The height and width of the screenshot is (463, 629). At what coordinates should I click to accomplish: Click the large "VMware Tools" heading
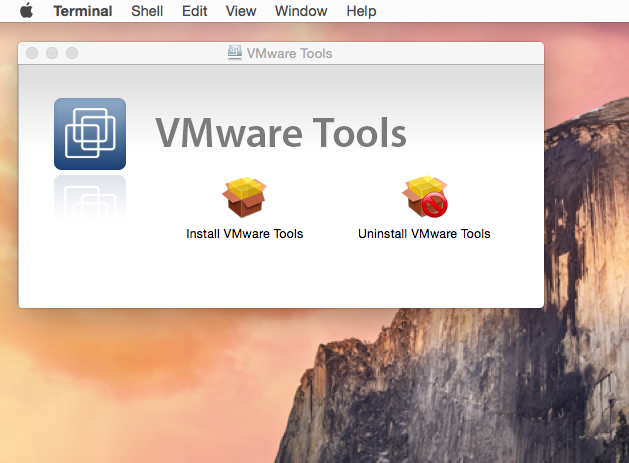pos(280,134)
